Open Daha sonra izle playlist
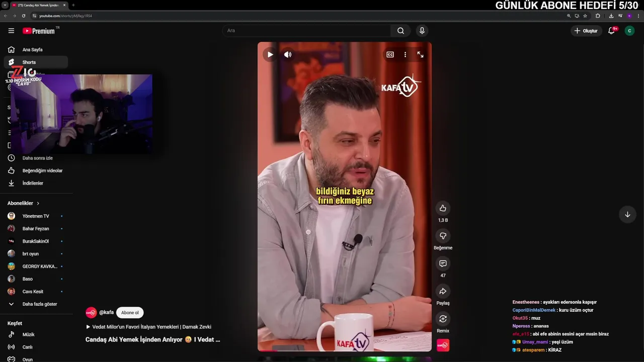The image size is (644, 362). (x=36, y=158)
